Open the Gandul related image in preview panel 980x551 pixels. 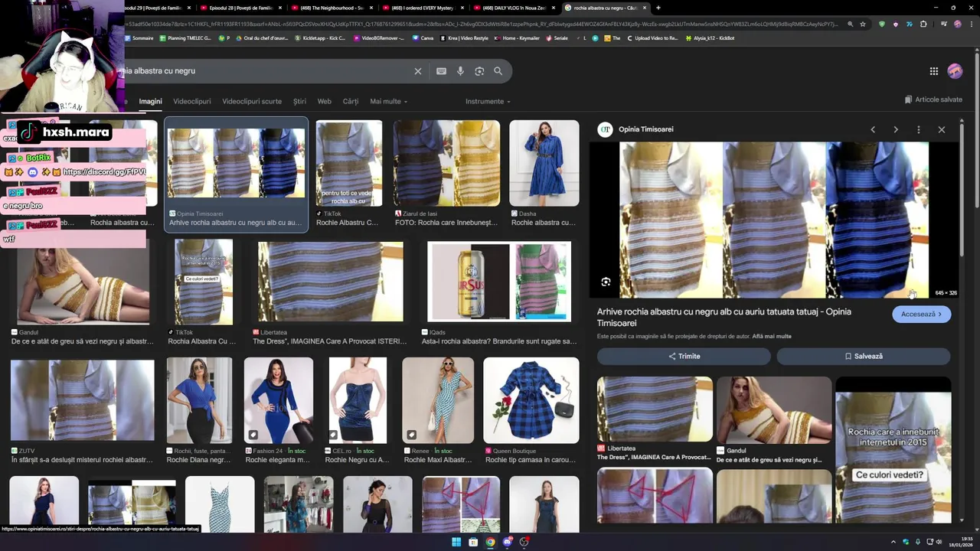pyautogui.click(x=774, y=410)
